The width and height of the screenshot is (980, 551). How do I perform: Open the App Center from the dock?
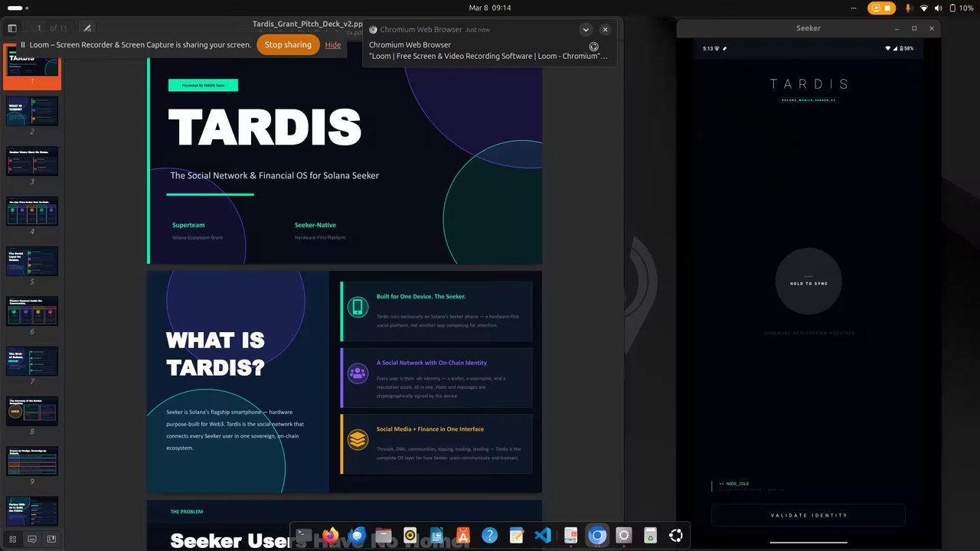[x=463, y=536]
